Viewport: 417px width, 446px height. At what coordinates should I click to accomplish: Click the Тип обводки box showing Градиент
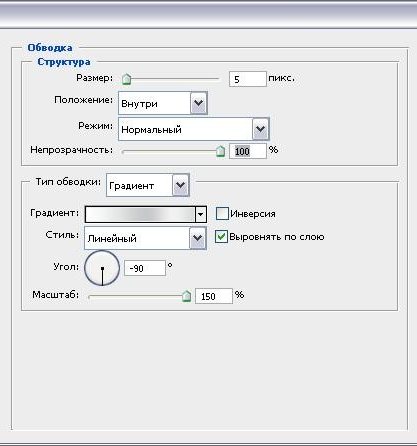(148, 185)
